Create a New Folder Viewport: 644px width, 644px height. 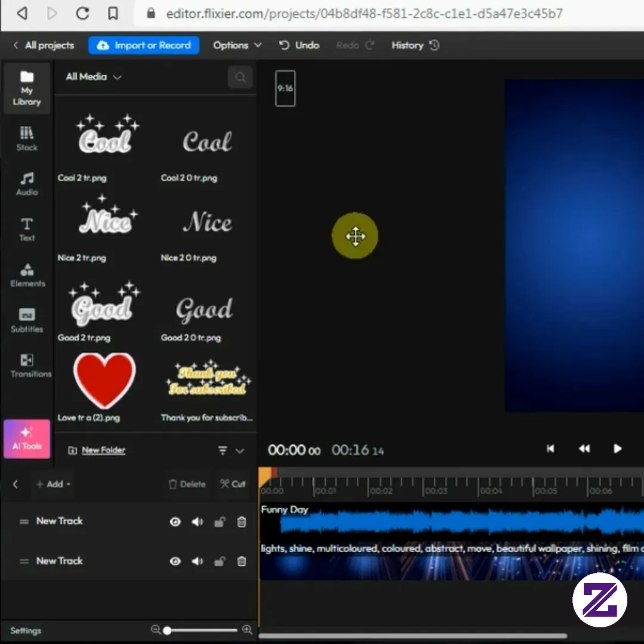pos(97,450)
